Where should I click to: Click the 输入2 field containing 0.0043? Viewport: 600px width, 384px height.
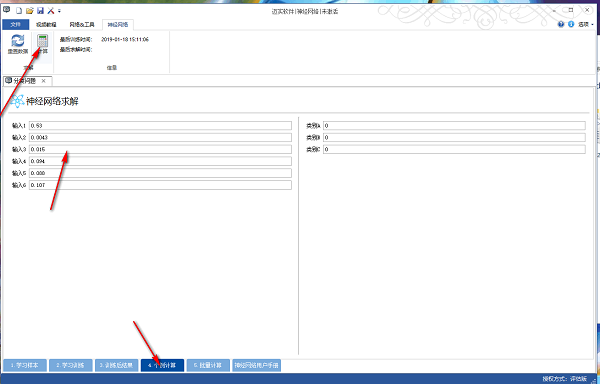[x=160, y=137]
